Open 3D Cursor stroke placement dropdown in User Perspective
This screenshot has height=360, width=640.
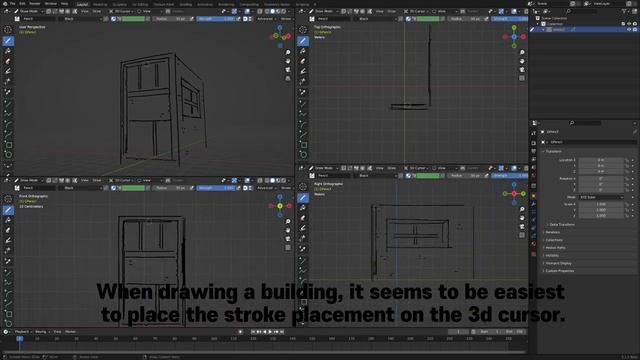[x=122, y=11]
